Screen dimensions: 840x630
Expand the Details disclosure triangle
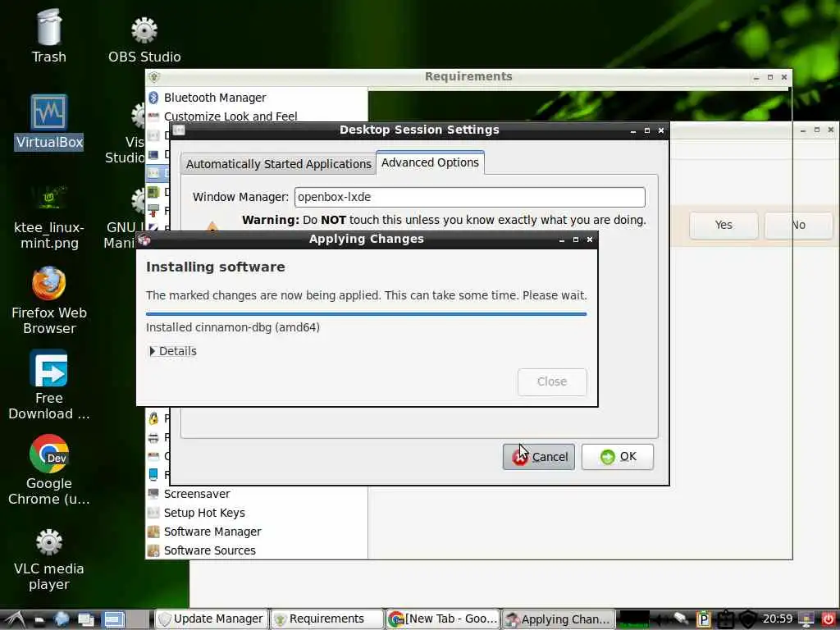(152, 351)
